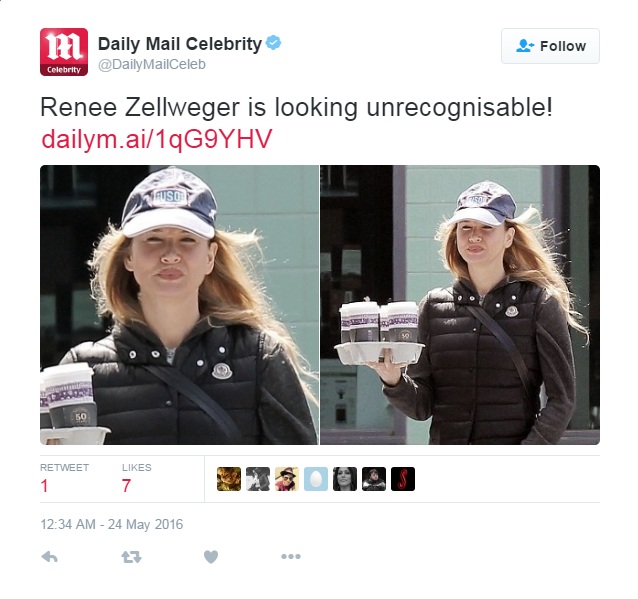Viewport: 638px width, 599px height.
Task: Enlarge the right photo with coffee tray
Action: tap(460, 305)
